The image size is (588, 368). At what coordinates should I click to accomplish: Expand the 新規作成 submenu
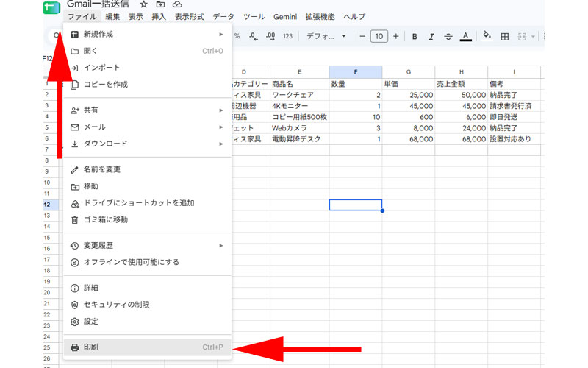tap(148, 34)
